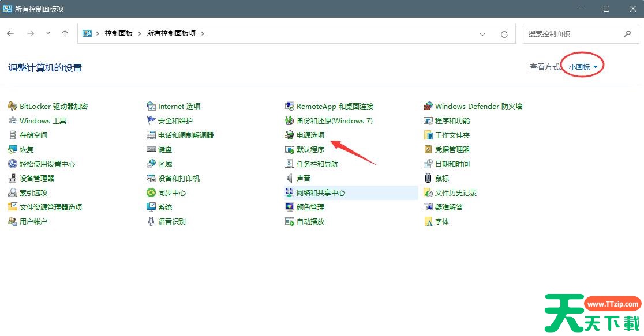This screenshot has width=644, height=336.
Task: Click the 索引选项 icon
Action: tap(13, 192)
